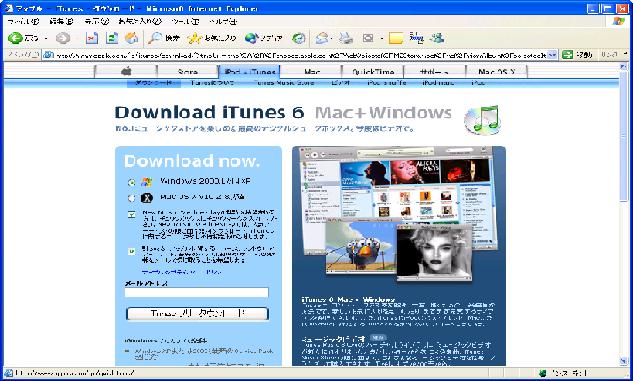Open the History clock icon

pyautogui.click(x=299, y=38)
